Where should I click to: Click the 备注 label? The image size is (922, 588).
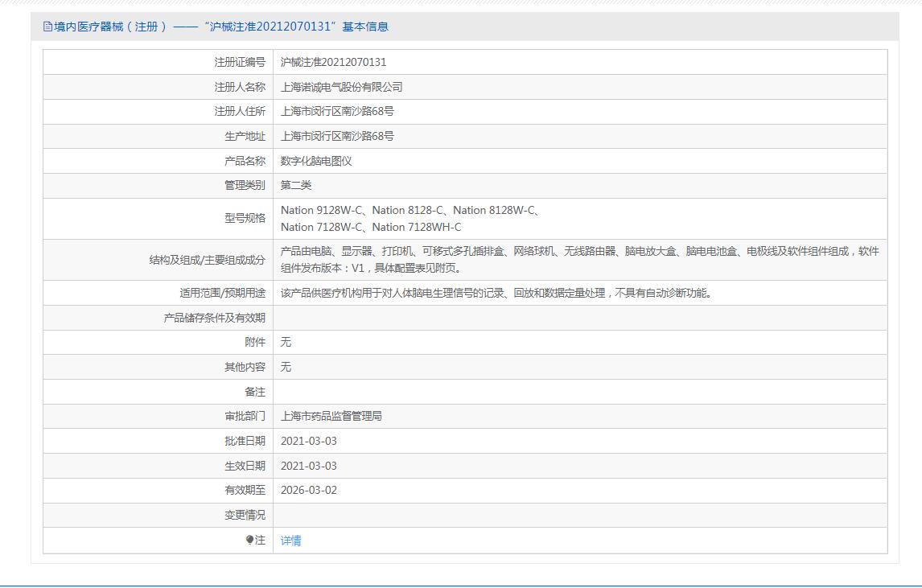255,392
